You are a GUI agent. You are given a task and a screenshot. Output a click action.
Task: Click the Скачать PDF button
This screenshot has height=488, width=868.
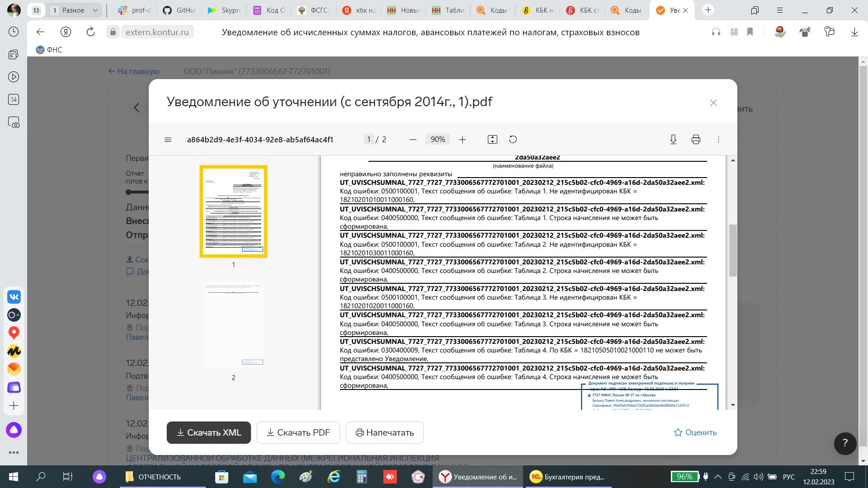click(x=298, y=432)
